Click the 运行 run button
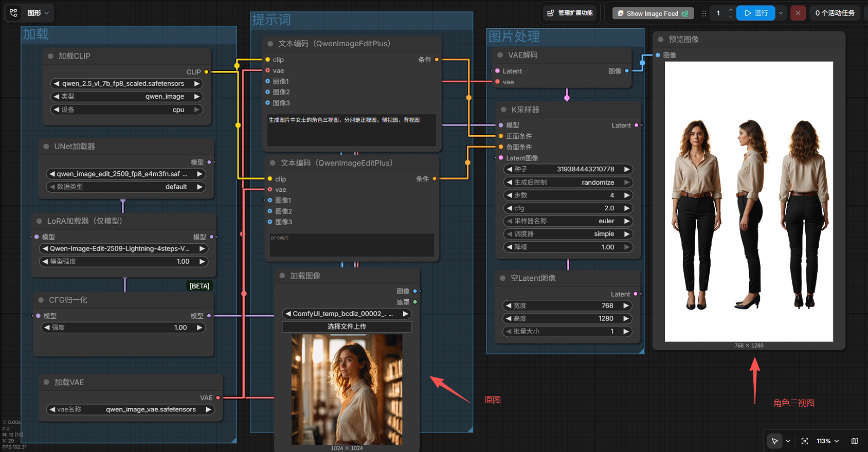Viewport: 868px width, 452px height. (x=756, y=13)
